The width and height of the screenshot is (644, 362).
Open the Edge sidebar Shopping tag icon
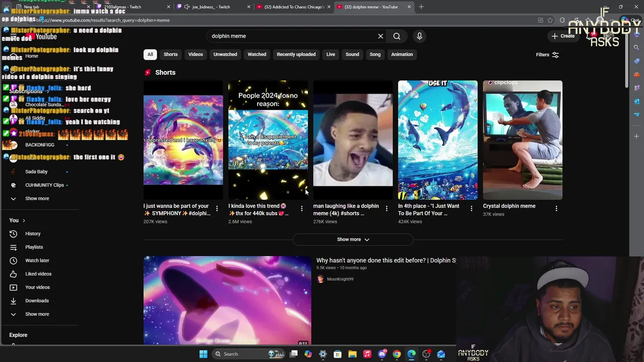click(x=636, y=61)
